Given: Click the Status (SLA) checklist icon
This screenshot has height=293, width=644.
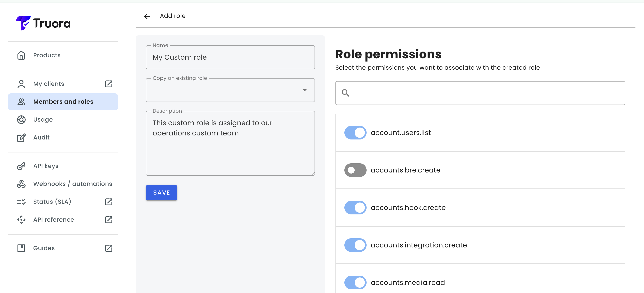Looking at the screenshot, I should (x=21, y=202).
